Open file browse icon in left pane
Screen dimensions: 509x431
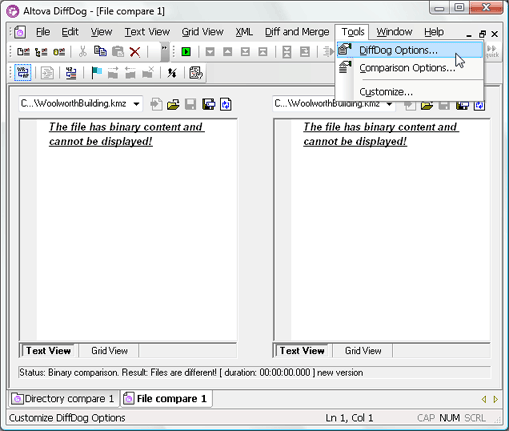click(173, 105)
